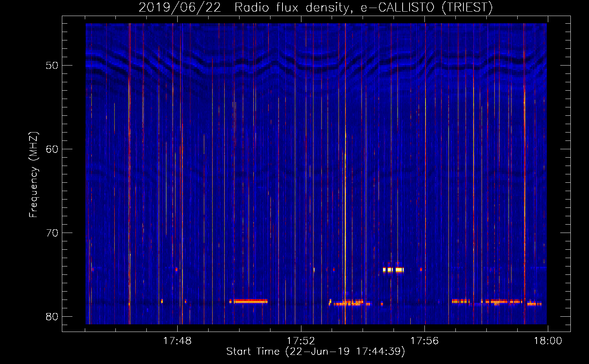Select the 'Frequency (MHZ)' axis label

[x=33, y=175]
